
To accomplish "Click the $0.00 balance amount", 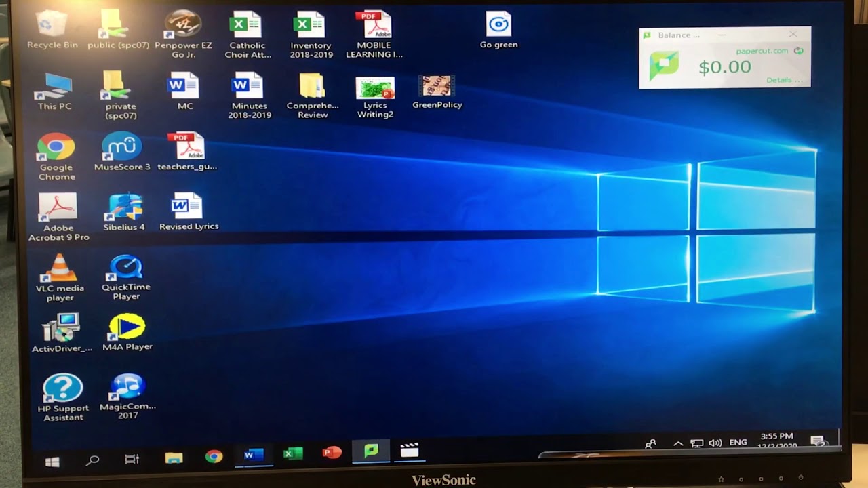I will click(725, 66).
